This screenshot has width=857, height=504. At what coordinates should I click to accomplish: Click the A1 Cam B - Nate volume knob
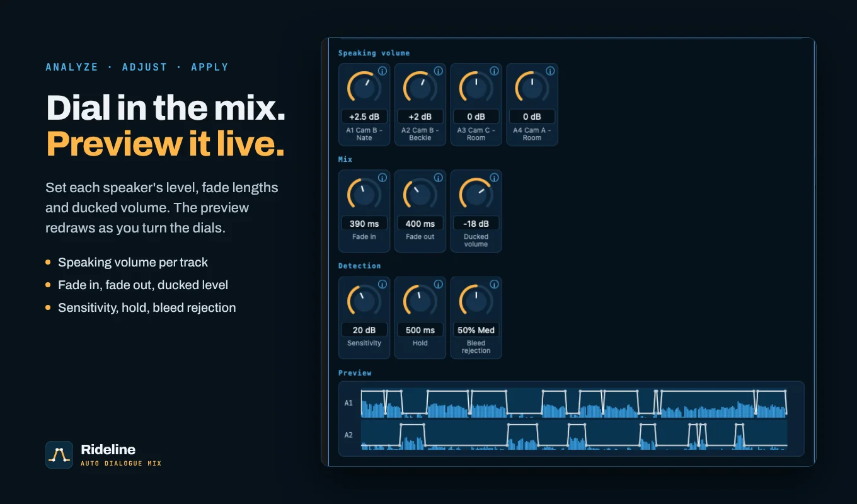point(364,88)
